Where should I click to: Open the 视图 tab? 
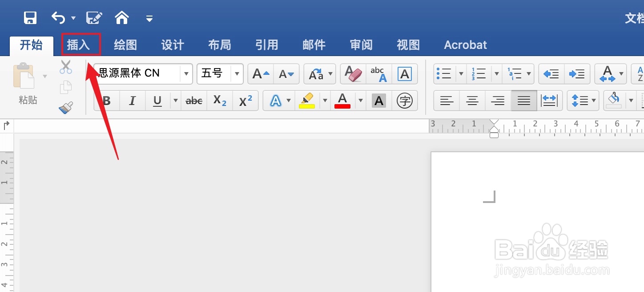click(408, 45)
